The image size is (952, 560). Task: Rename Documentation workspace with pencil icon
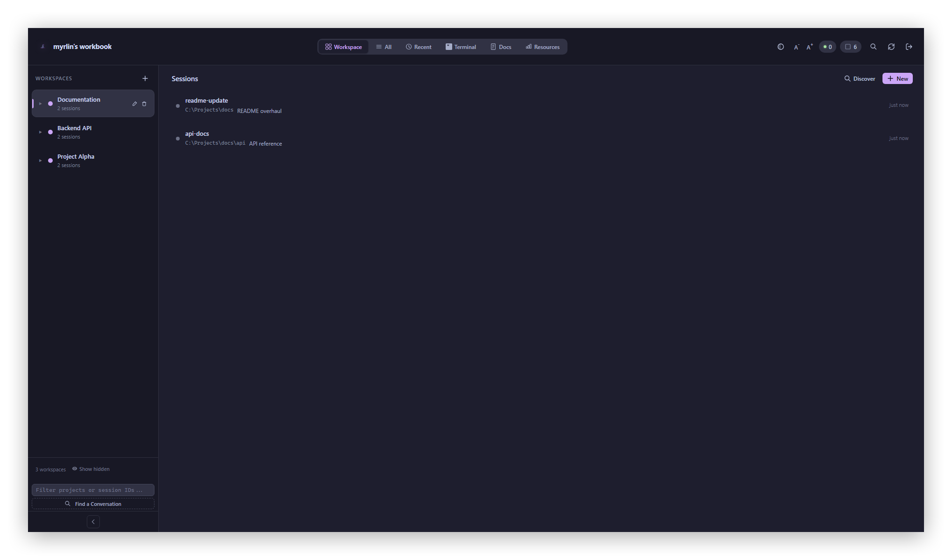pyautogui.click(x=134, y=104)
